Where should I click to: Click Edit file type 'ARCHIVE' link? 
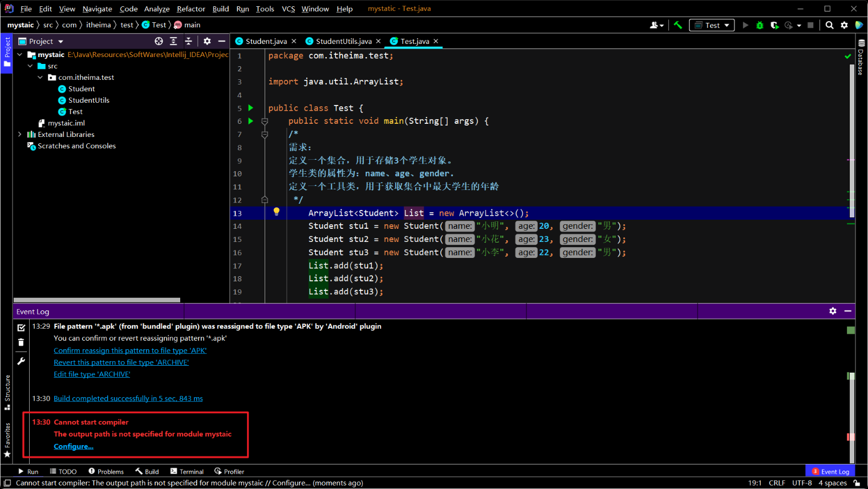pos(92,374)
